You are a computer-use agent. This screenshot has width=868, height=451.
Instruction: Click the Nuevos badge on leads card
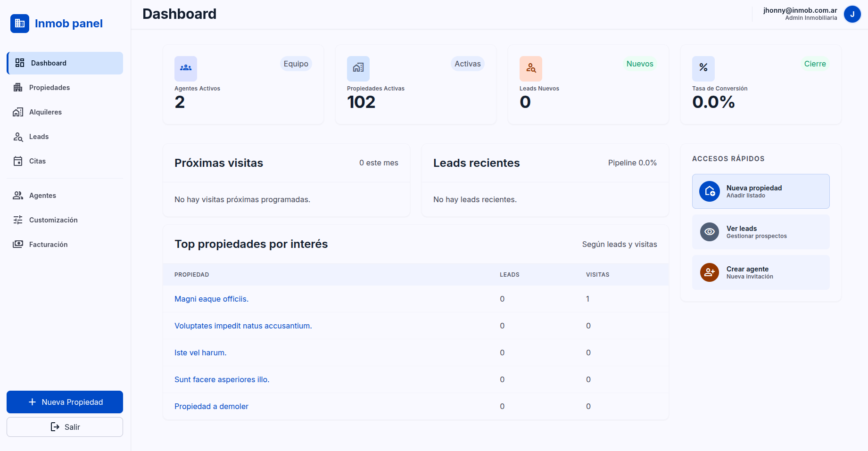pyautogui.click(x=640, y=64)
